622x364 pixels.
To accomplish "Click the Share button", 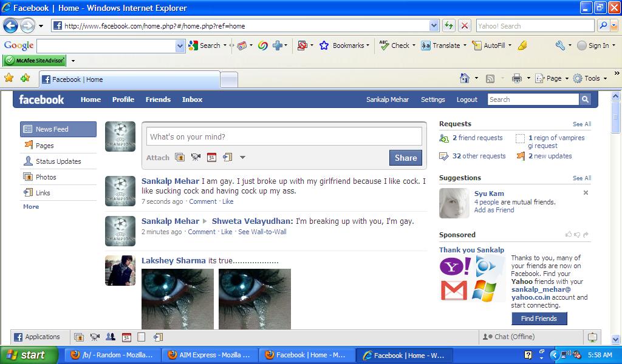I will [x=405, y=158].
